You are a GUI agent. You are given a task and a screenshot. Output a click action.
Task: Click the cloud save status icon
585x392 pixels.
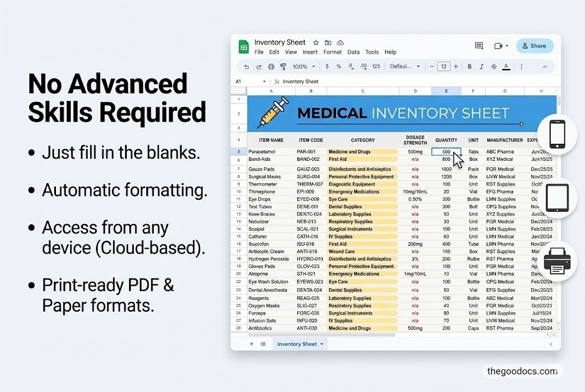(340, 42)
